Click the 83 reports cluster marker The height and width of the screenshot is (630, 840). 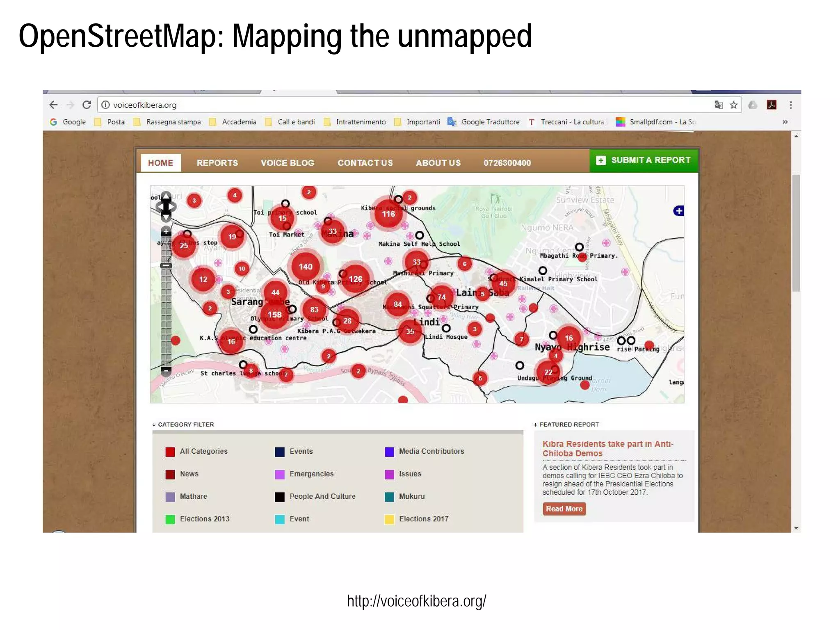[314, 310]
